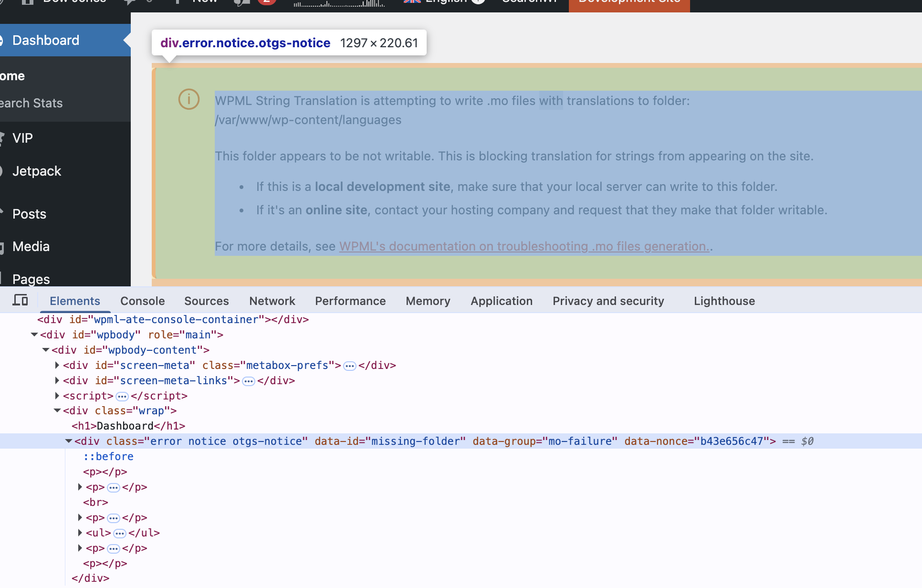The height and width of the screenshot is (588, 922).
Task: Click the role="main" attribute on wpbody
Action: click(x=182, y=335)
